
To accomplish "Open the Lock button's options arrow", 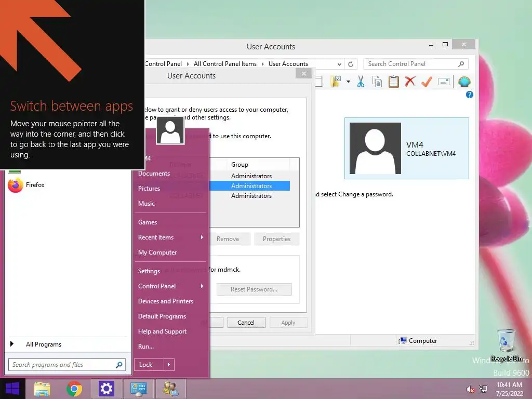I will coord(169,365).
